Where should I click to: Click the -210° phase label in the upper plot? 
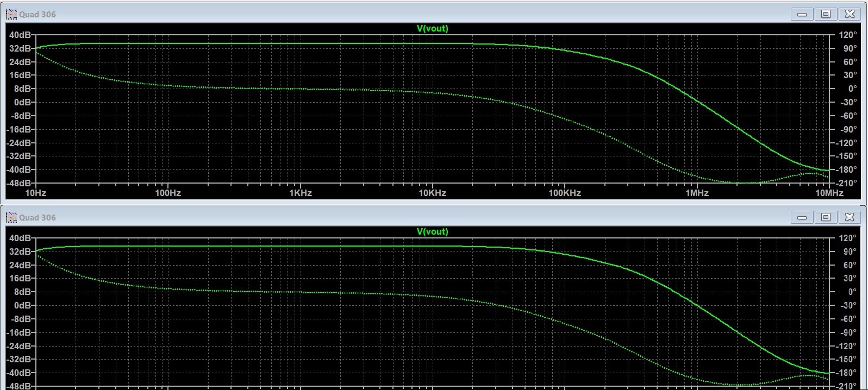click(847, 183)
